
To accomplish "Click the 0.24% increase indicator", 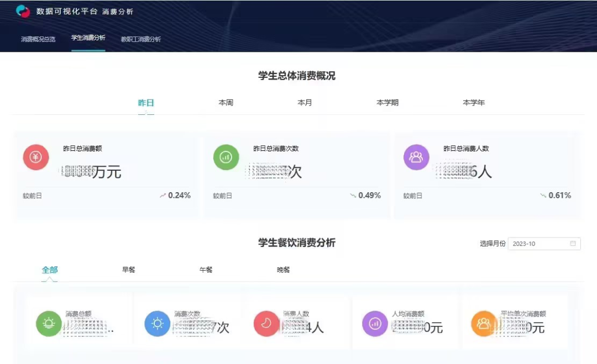I will [x=176, y=196].
